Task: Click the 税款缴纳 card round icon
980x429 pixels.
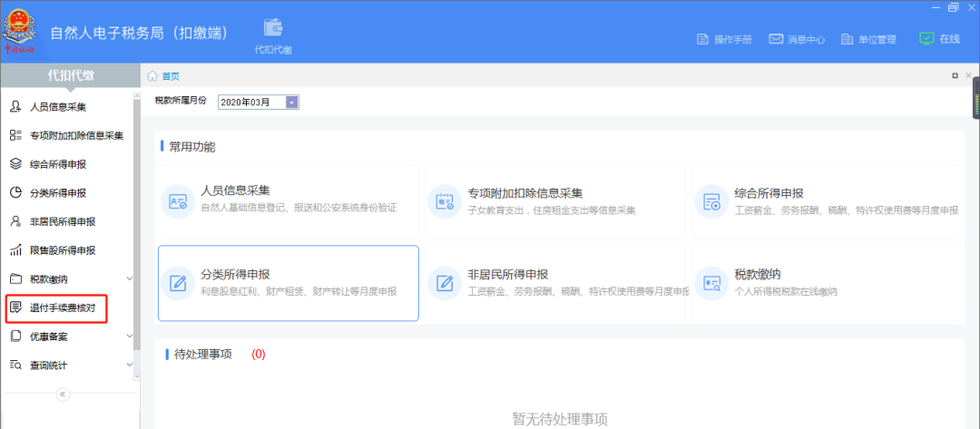Action: [x=712, y=283]
